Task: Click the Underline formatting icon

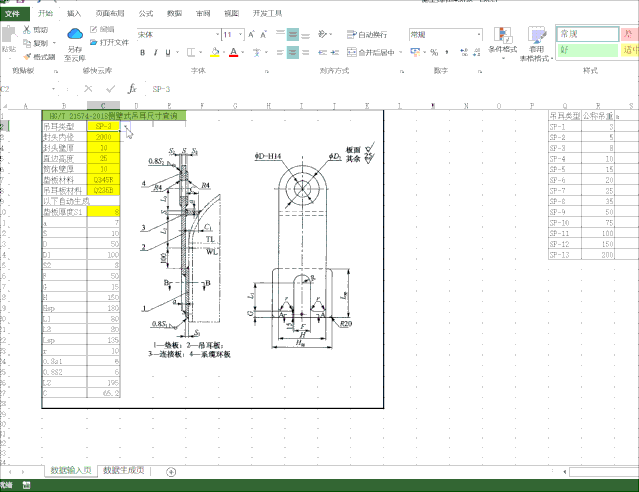Action: (x=169, y=52)
